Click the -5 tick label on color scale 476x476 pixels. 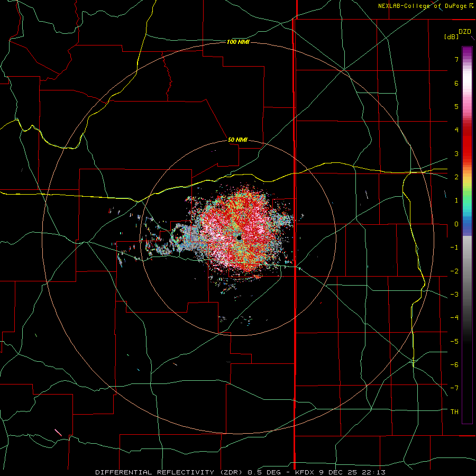click(x=454, y=342)
